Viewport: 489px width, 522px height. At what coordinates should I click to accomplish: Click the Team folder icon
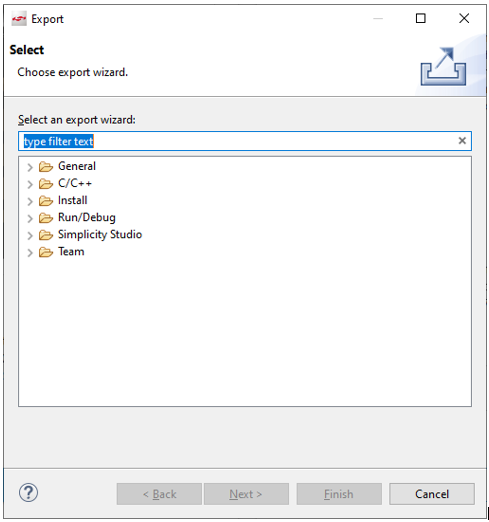46,252
